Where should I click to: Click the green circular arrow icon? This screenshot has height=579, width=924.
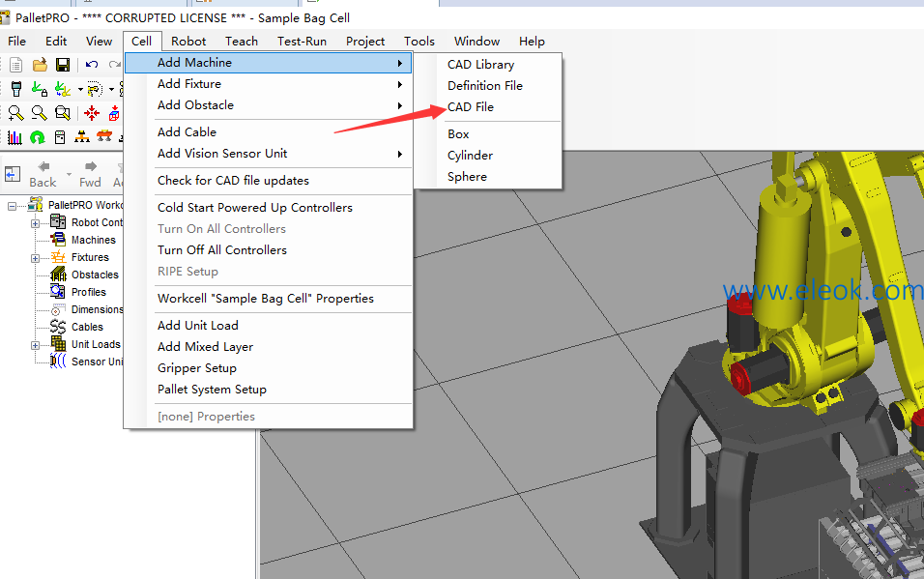(x=37, y=137)
